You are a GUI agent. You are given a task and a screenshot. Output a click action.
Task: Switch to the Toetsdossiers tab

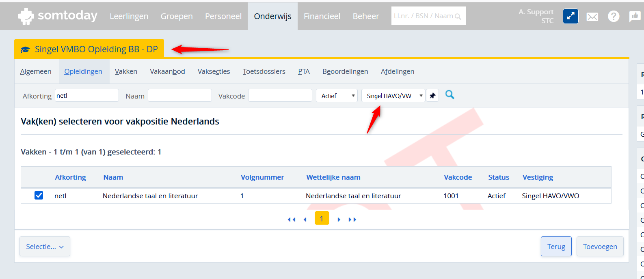tap(264, 71)
